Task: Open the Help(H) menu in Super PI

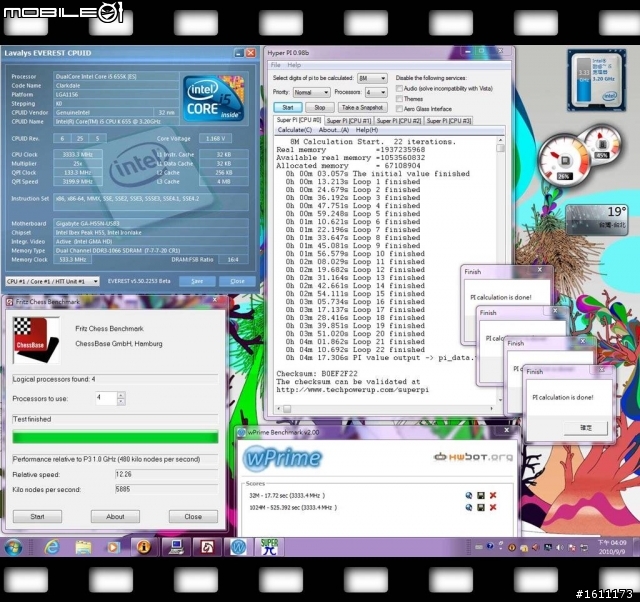Action: pos(367,130)
